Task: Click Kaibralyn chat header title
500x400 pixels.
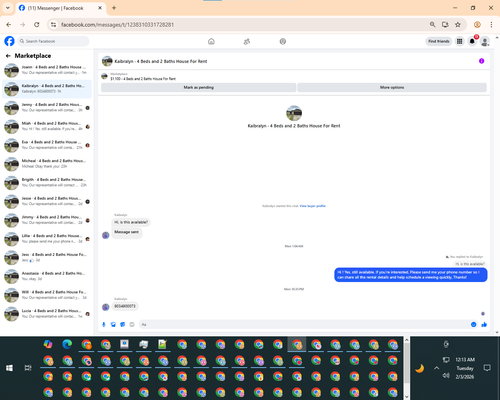Action: (x=161, y=61)
